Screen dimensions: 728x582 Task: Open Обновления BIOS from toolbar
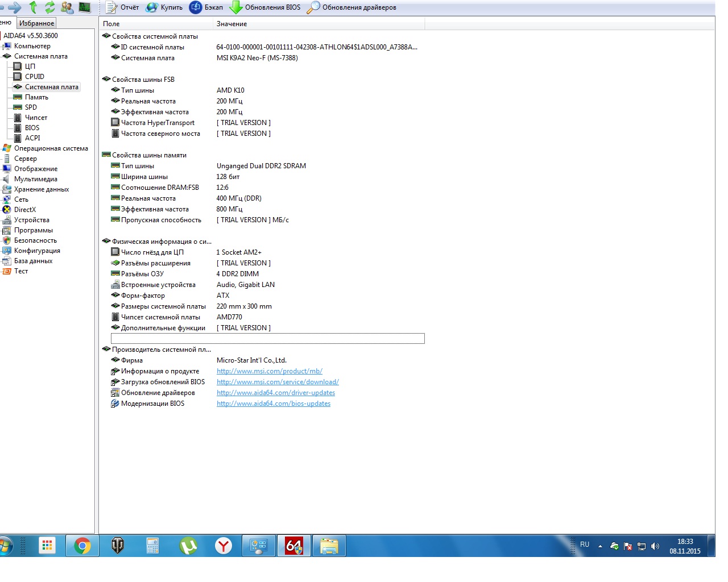[265, 7]
